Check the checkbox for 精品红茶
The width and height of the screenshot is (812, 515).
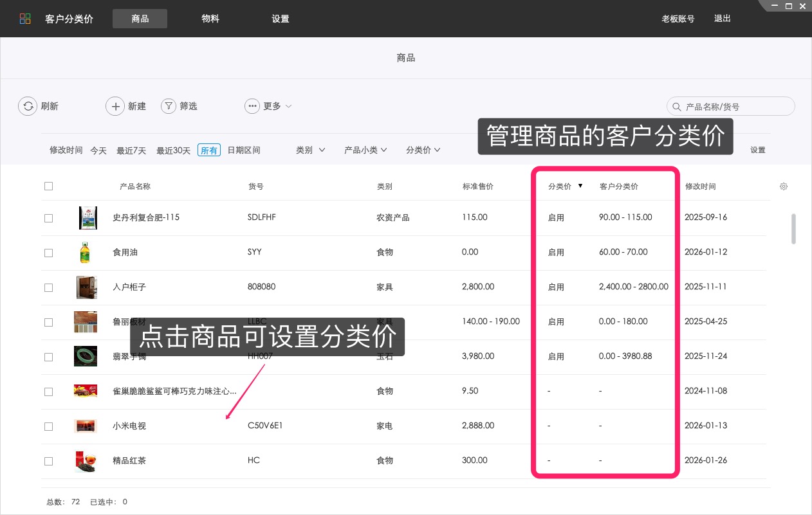(48, 460)
